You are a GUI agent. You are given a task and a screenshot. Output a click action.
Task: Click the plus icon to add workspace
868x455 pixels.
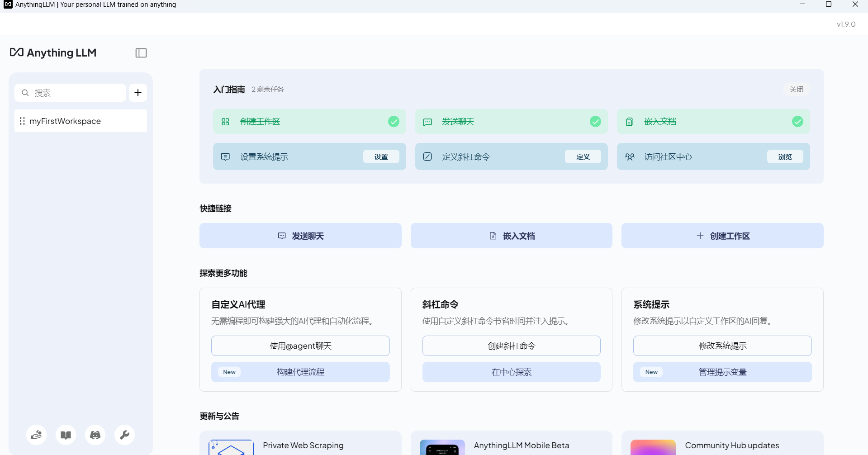click(x=138, y=93)
